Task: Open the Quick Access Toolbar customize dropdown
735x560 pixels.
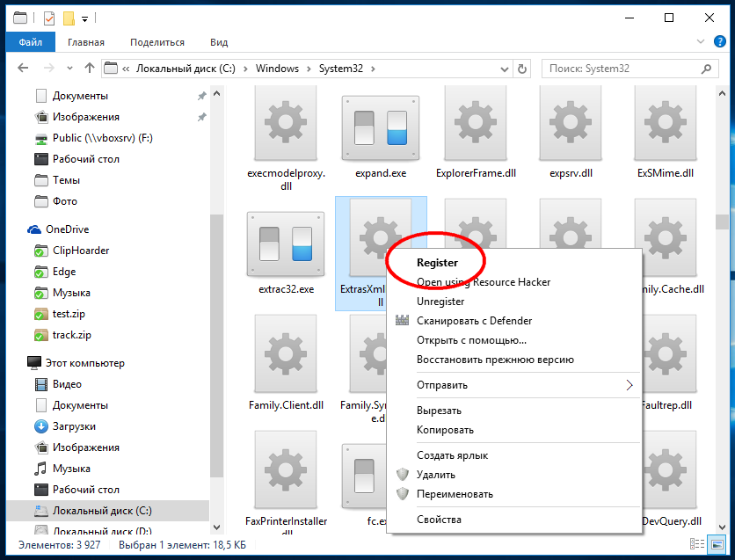Action: (x=84, y=18)
